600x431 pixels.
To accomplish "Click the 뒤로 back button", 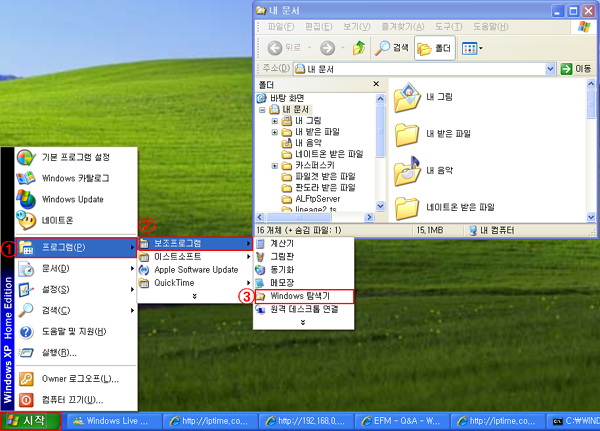I will tap(285, 48).
